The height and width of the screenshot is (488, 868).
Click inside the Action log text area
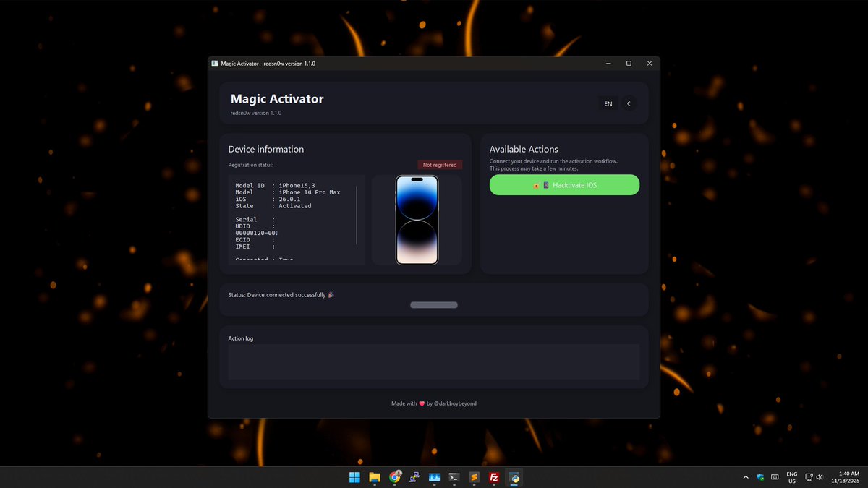tap(434, 361)
